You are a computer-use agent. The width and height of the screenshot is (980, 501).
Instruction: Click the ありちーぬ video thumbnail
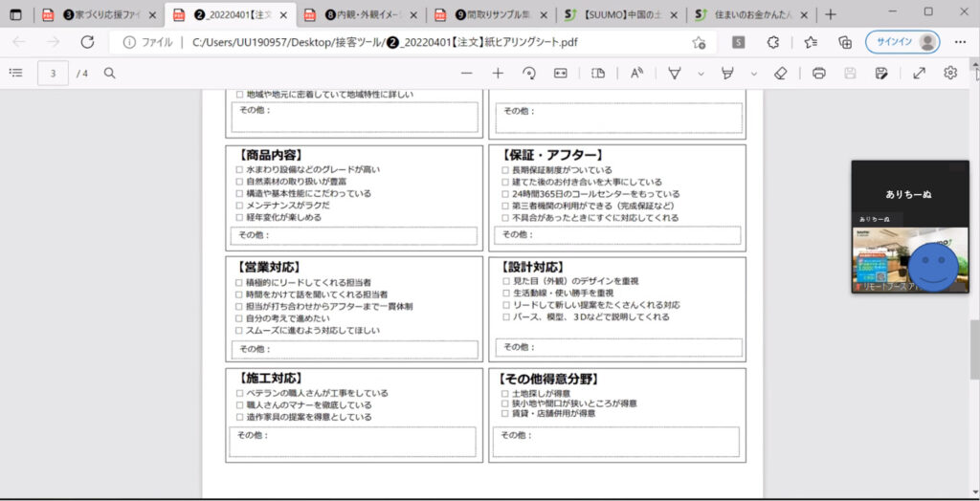(x=910, y=194)
